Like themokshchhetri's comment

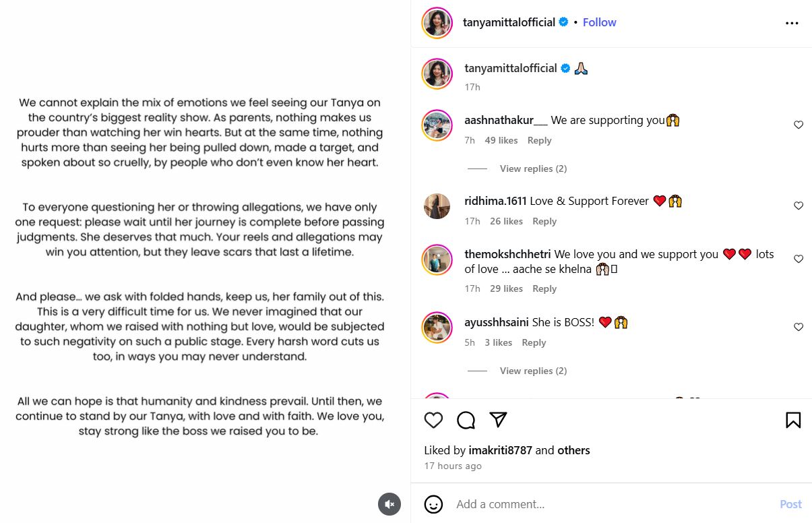(x=799, y=259)
